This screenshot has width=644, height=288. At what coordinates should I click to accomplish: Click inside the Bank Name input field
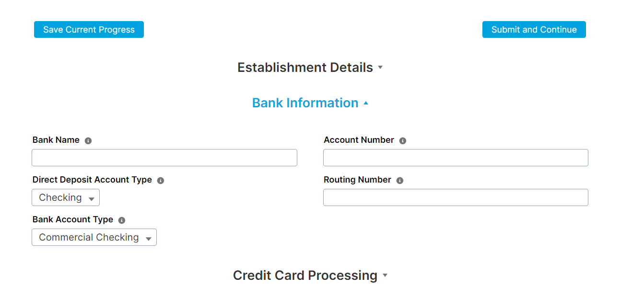(x=164, y=158)
